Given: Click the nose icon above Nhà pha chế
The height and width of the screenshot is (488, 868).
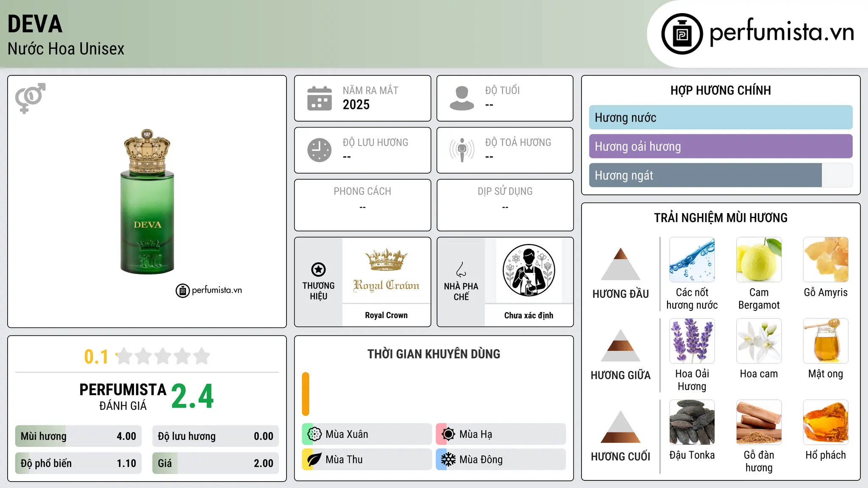Looking at the screenshot, I should (461, 269).
